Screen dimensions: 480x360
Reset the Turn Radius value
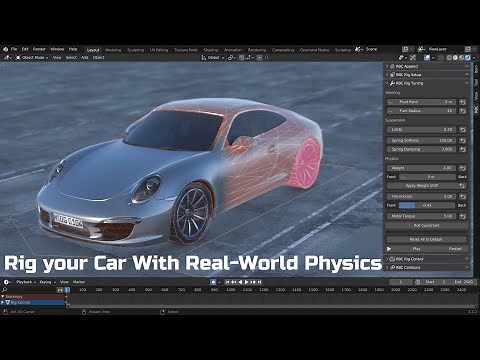[x=463, y=111]
